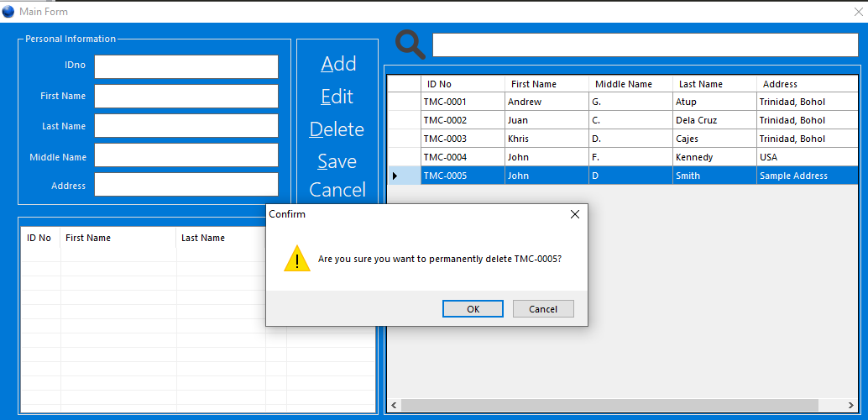Click the Middle Name column header
The image size is (868, 420).
[x=631, y=84]
